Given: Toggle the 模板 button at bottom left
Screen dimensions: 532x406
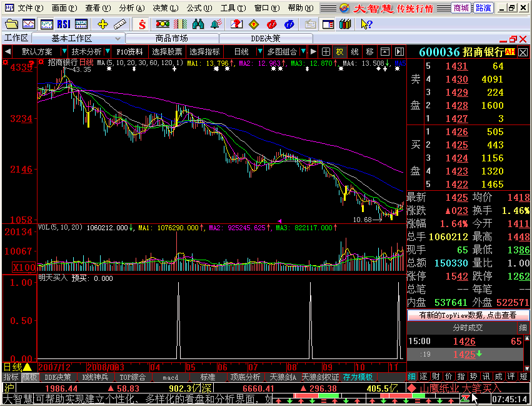Looking at the screenshot, I should coord(30,377).
